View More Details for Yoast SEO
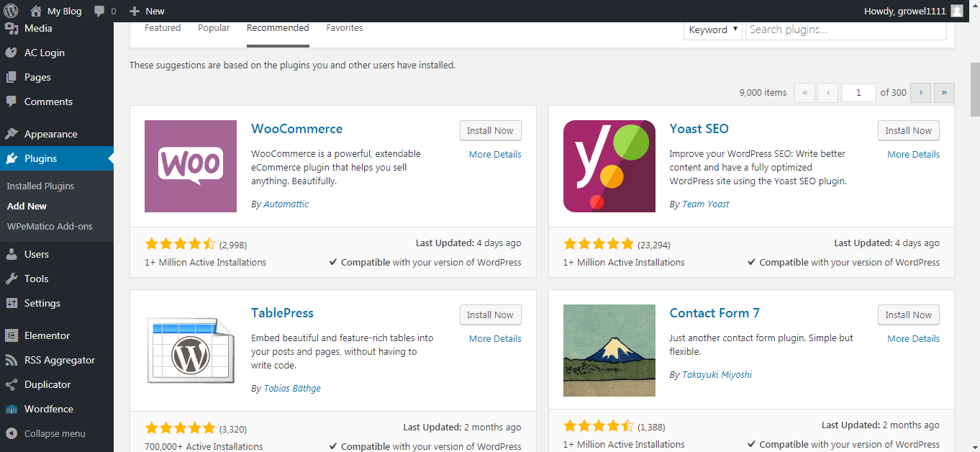 click(913, 154)
